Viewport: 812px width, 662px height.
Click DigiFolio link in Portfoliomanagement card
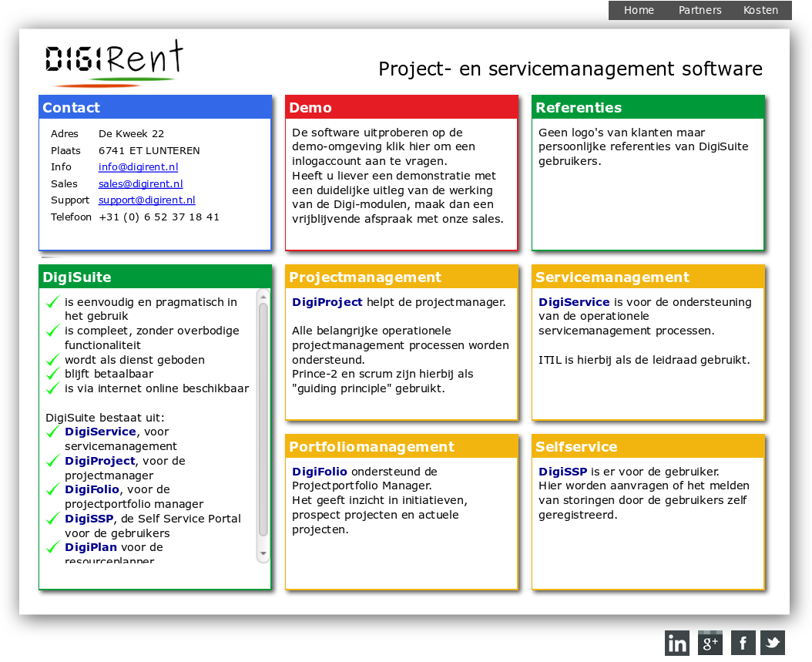coord(320,472)
